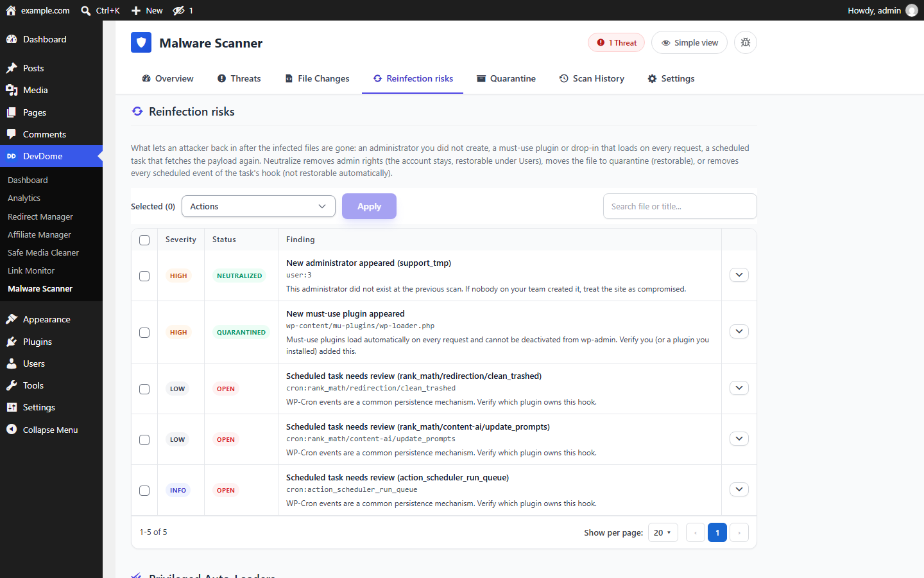Click the NEUTRALIZED status badge

click(x=239, y=276)
